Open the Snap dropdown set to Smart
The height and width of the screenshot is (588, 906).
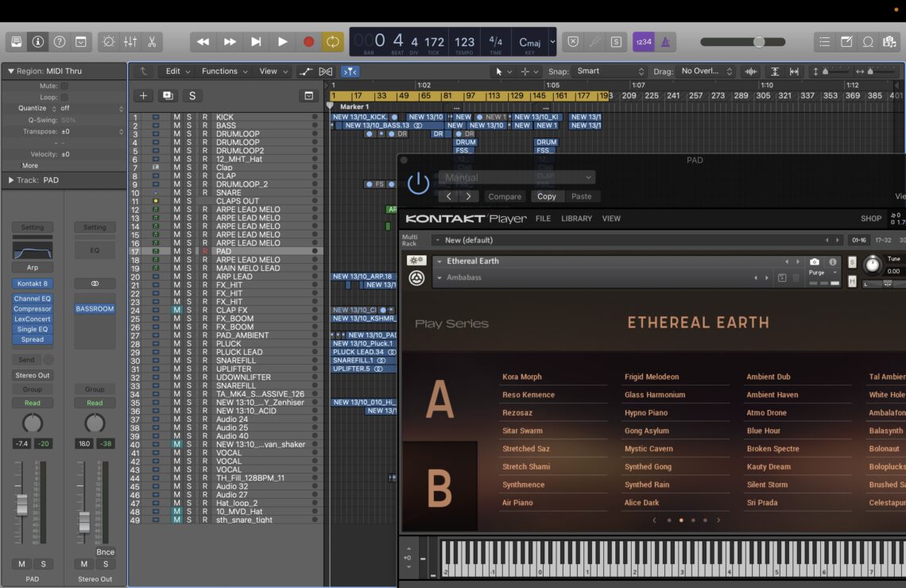[x=608, y=72]
